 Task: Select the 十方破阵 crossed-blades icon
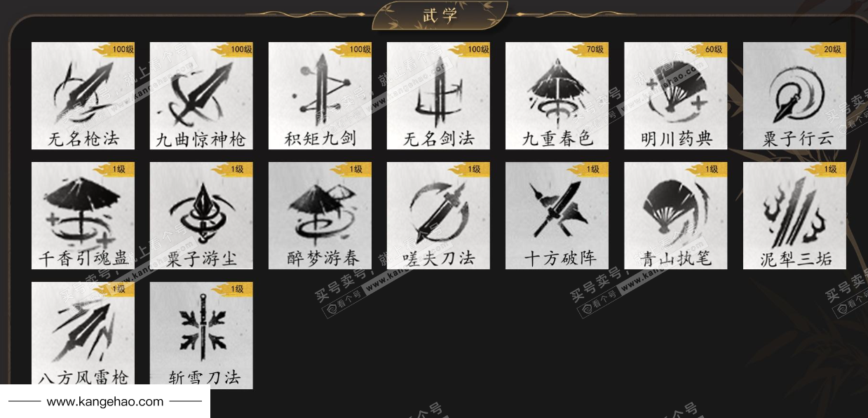(x=557, y=216)
